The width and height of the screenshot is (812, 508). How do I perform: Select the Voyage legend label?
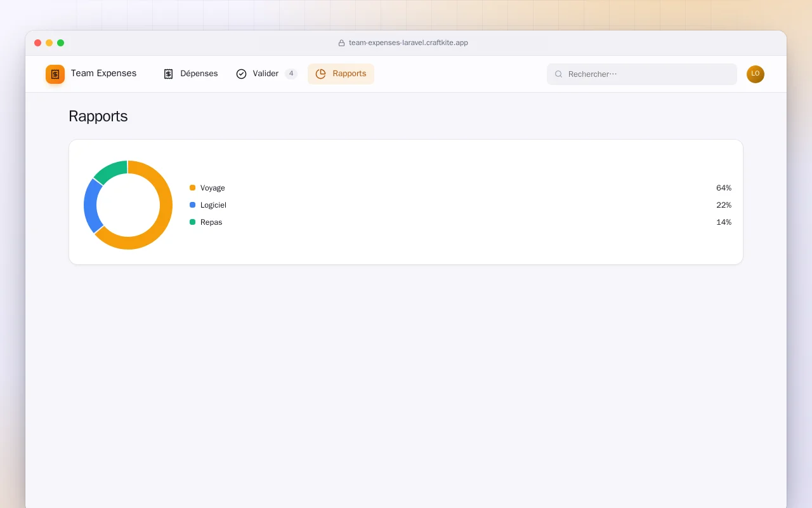point(213,188)
